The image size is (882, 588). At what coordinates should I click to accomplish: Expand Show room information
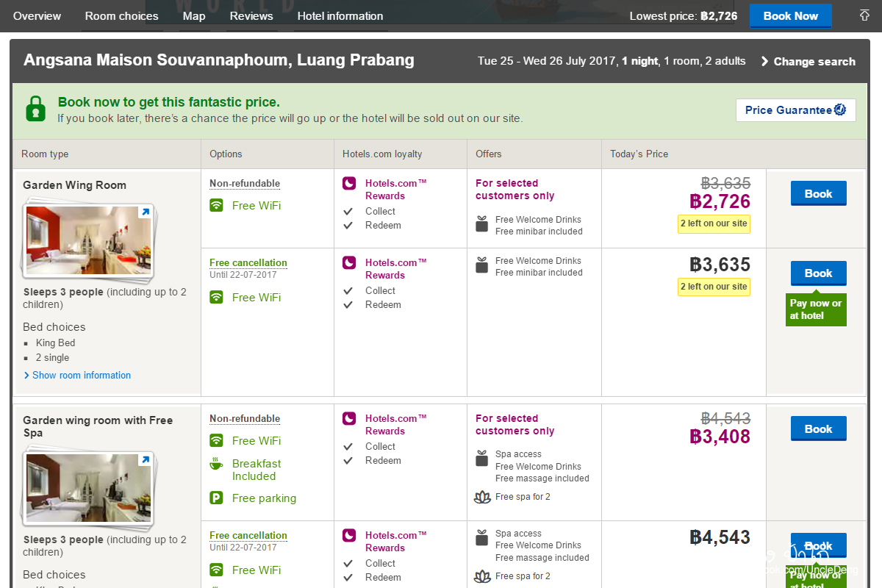pos(81,375)
